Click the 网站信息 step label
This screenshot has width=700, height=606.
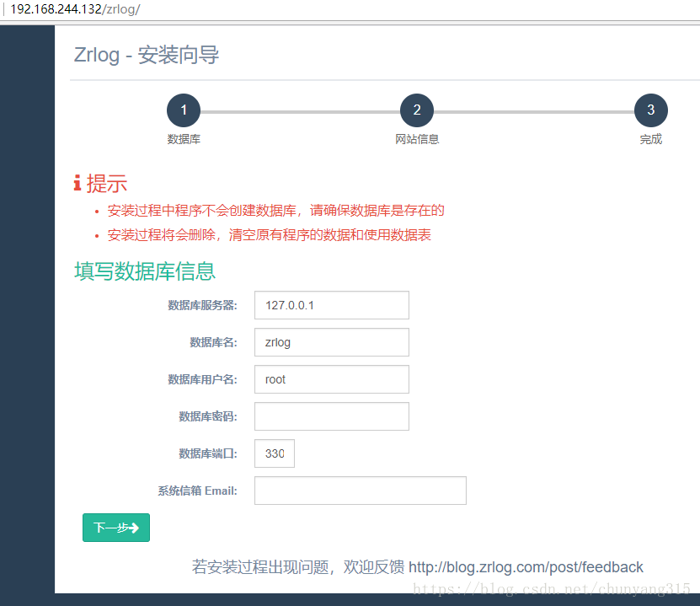[417, 139]
